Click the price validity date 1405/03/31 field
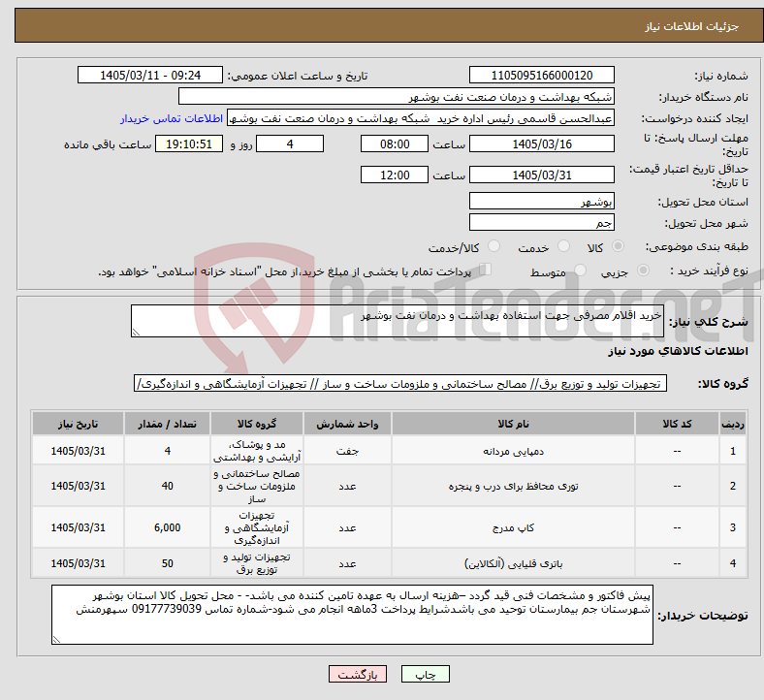 (x=541, y=175)
